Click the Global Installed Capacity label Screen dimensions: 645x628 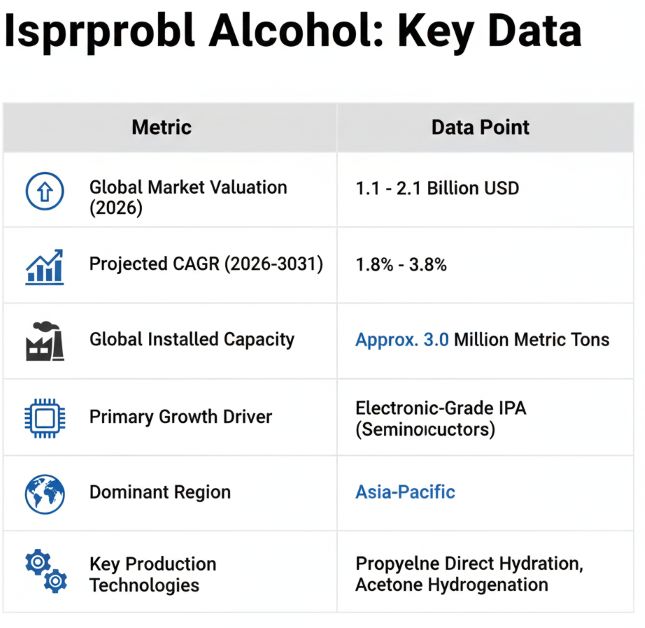[x=192, y=339]
